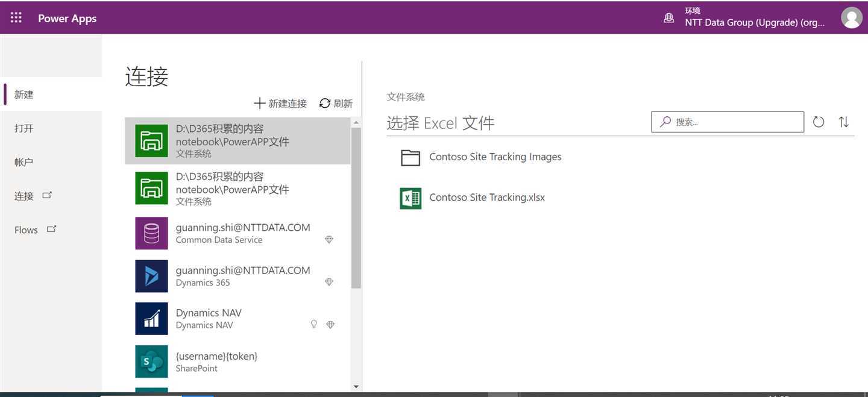Click scroll up arrow of connections list
Viewport: 868px width, 397px height.
pyautogui.click(x=356, y=122)
